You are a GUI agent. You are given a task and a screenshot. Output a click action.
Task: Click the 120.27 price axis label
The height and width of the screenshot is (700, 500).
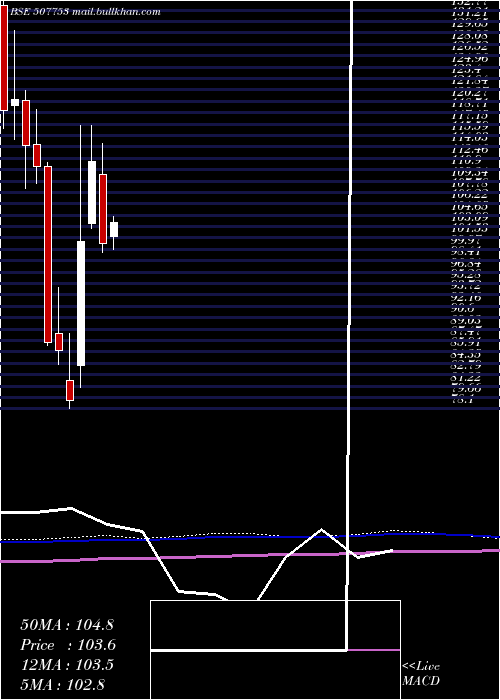pos(471,93)
